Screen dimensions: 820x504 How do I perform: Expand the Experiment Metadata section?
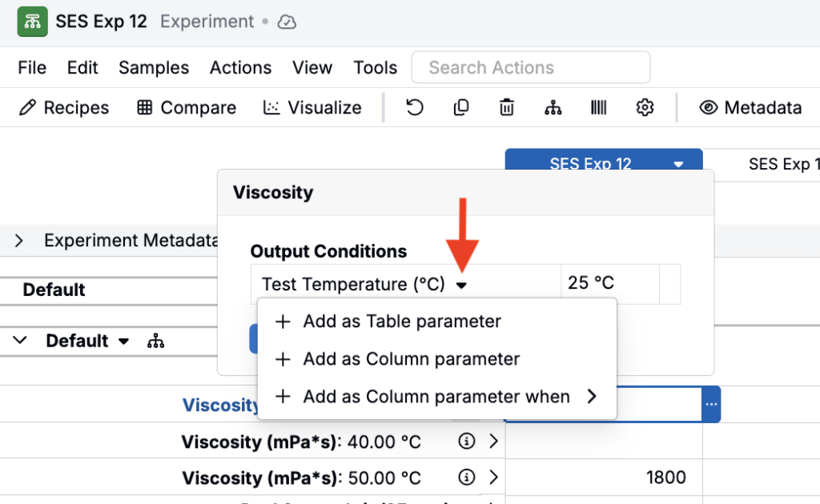pos(19,240)
